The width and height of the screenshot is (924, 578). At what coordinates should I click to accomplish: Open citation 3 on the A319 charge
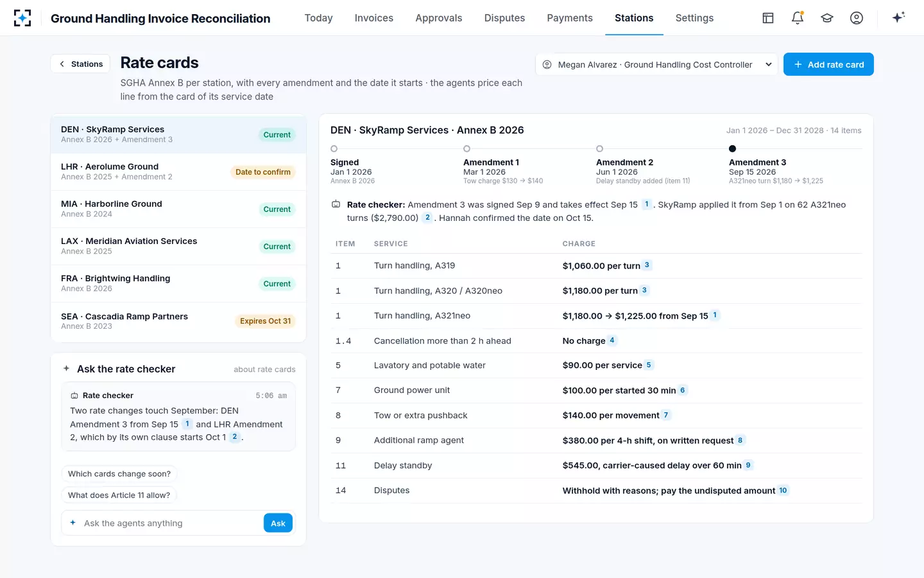click(647, 265)
